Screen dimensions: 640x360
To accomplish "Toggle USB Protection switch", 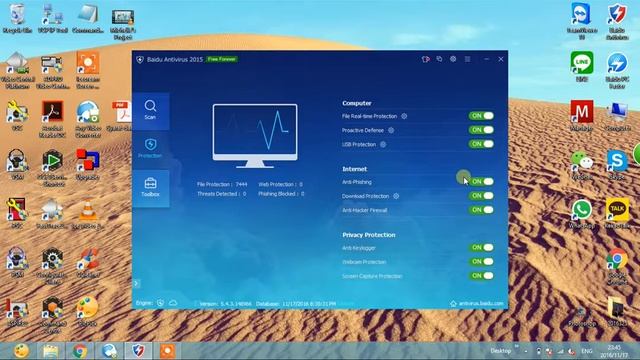I will point(481,144).
